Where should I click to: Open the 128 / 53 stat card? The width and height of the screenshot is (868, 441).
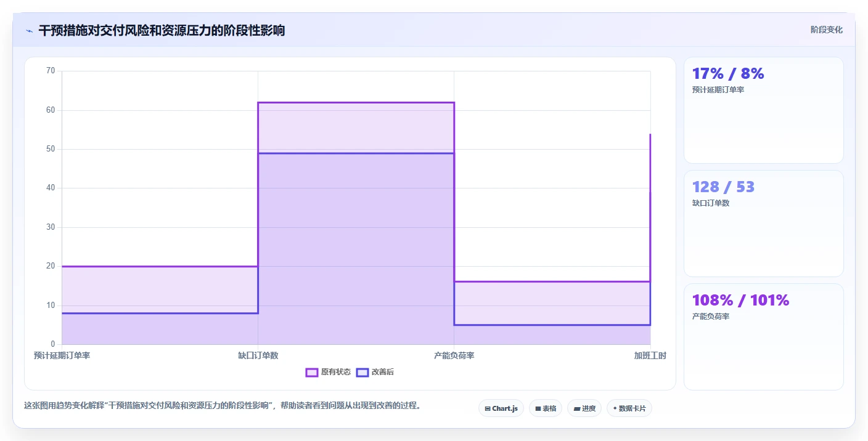[x=764, y=224]
